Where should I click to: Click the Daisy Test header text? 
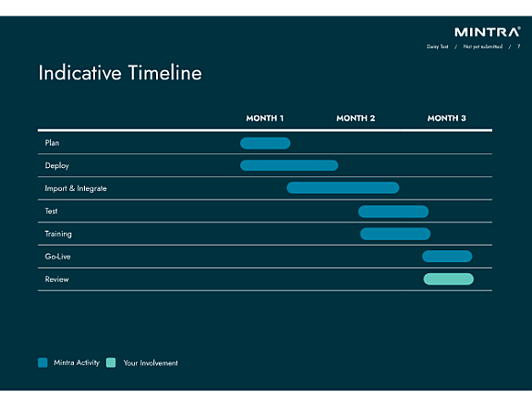coord(438,46)
